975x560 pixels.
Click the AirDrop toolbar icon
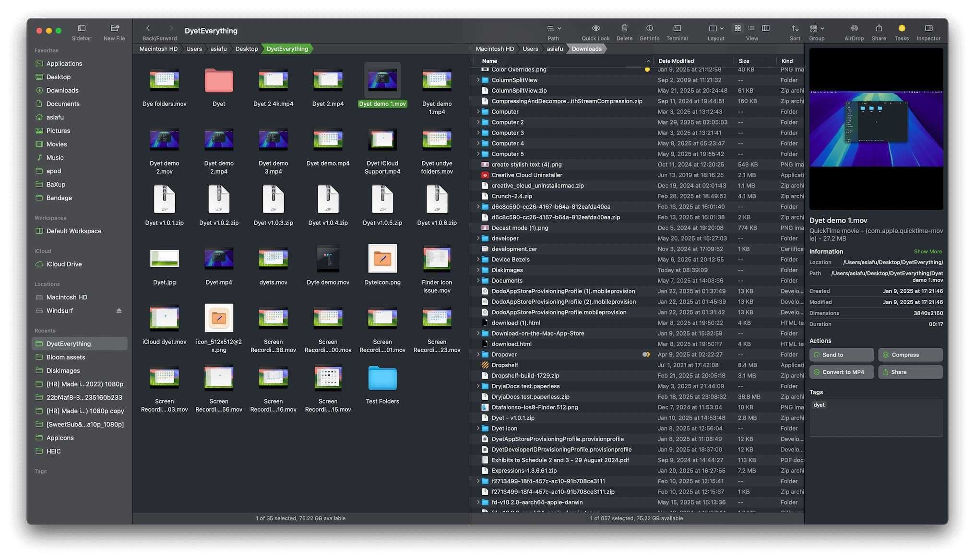pos(854,28)
